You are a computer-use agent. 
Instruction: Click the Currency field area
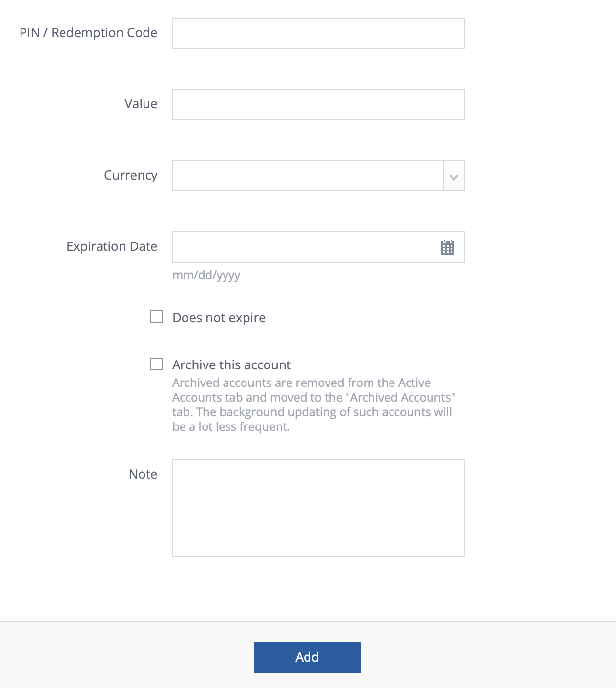[x=308, y=176]
